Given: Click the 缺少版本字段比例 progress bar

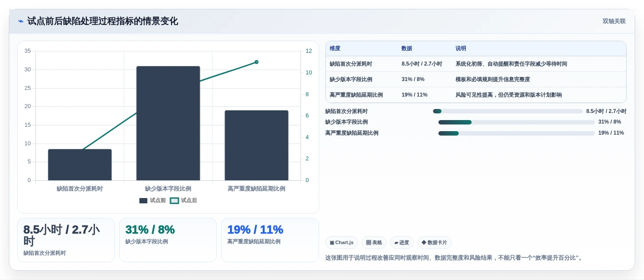Looking at the screenshot, I should (x=516, y=122).
